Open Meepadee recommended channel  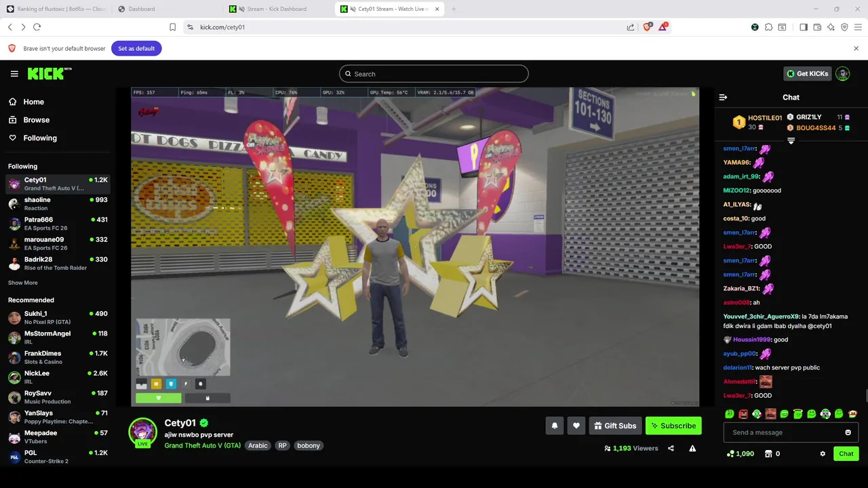tap(58, 436)
